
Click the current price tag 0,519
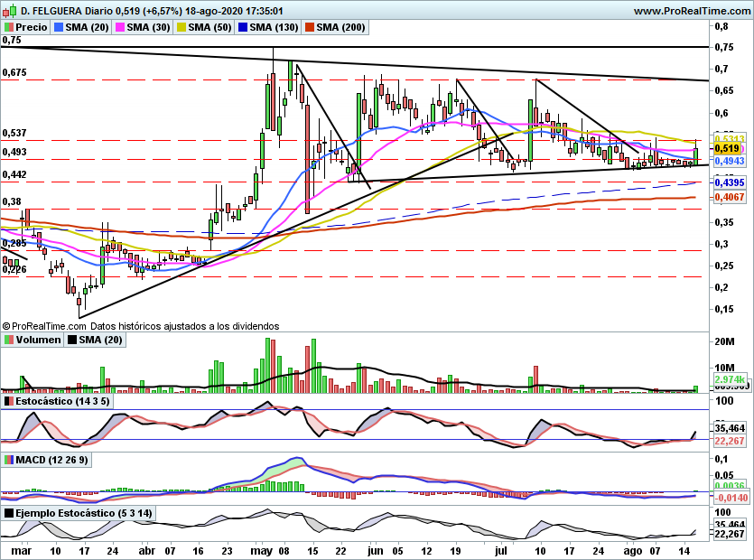point(727,149)
